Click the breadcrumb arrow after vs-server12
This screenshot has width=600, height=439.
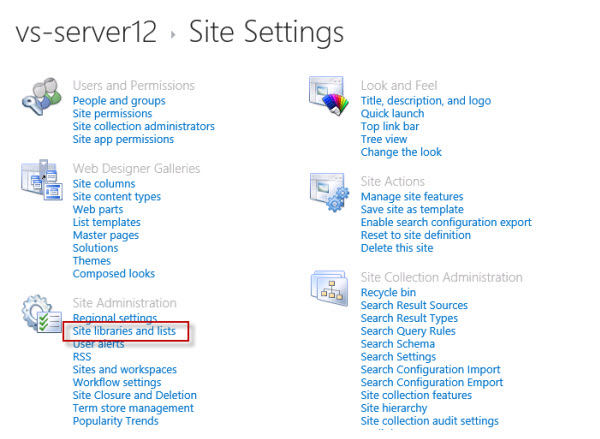[x=173, y=34]
